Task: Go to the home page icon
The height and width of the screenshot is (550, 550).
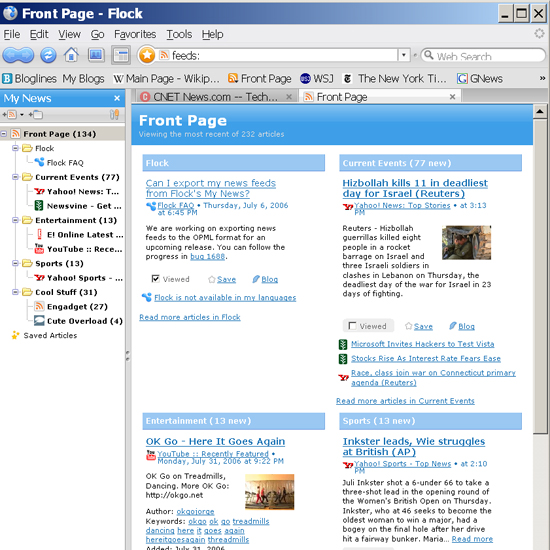Action: tap(71, 55)
